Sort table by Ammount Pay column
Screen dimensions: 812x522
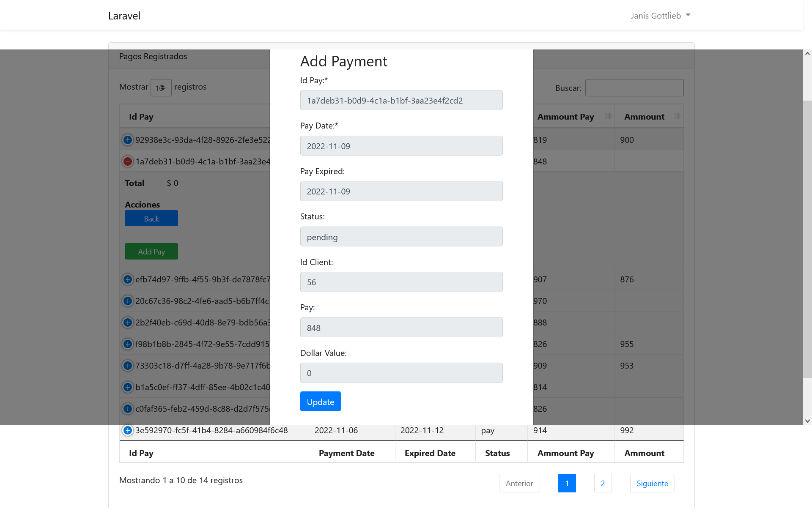[x=565, y=117]
